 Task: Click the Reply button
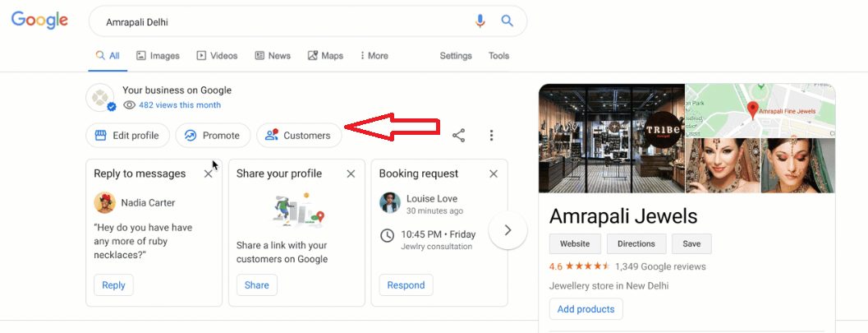(113, 284)
